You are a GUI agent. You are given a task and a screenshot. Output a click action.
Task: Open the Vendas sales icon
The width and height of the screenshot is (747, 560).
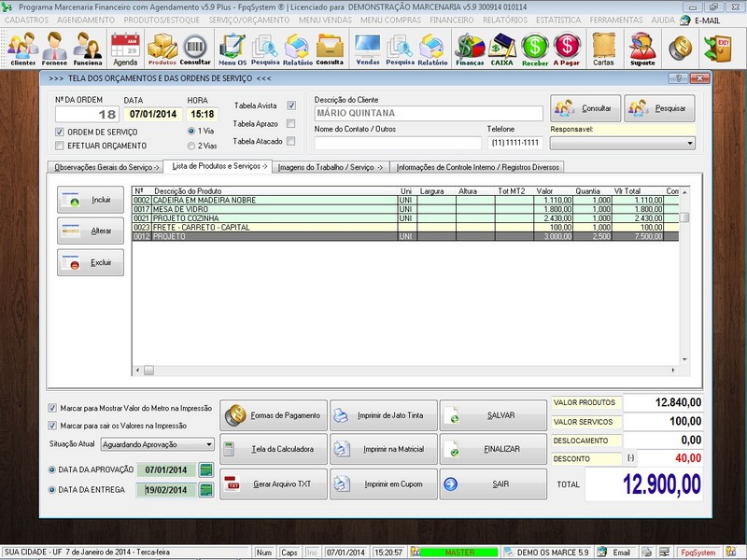[368, 44]
